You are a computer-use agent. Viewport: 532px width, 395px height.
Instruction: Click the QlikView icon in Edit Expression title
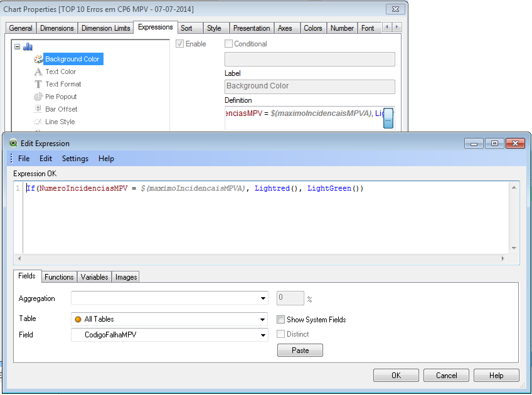[13, 143]
